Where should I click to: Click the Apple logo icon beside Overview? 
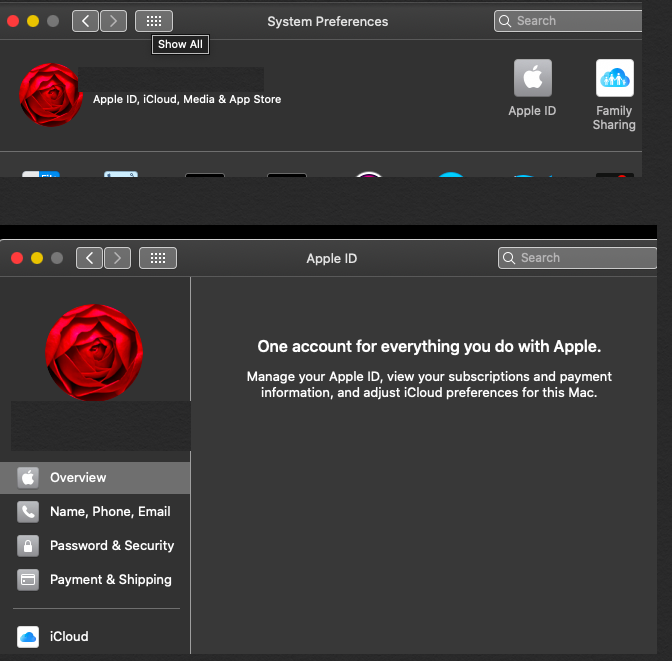[x=28, y=478]
